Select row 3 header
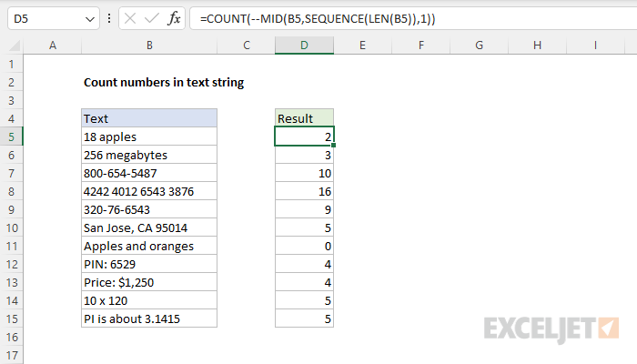 click(x=11, y=100)
